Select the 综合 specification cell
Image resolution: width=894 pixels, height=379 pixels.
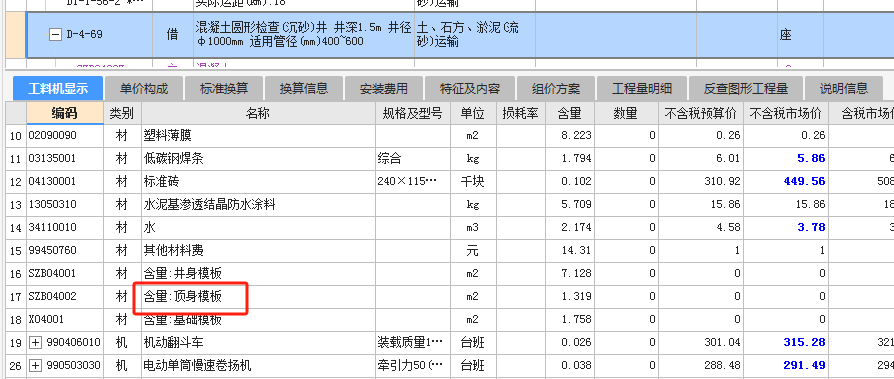[x=413, y=158]
